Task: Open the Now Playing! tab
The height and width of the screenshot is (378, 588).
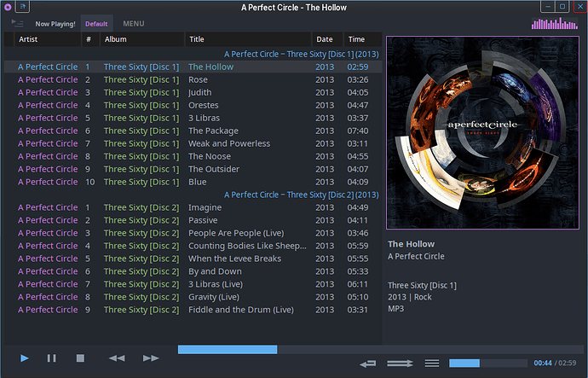Action: tap(55, 24)
